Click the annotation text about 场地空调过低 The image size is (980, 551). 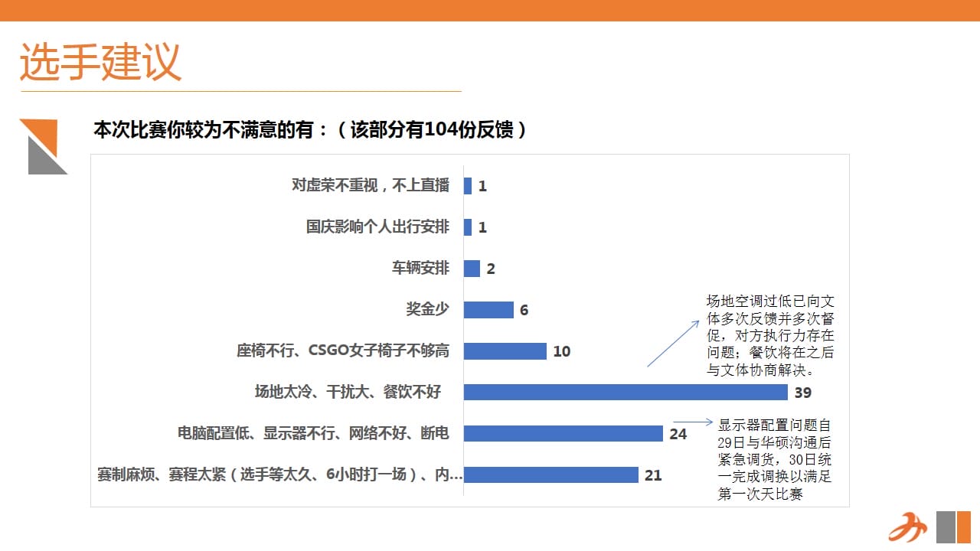coord(770,336)
